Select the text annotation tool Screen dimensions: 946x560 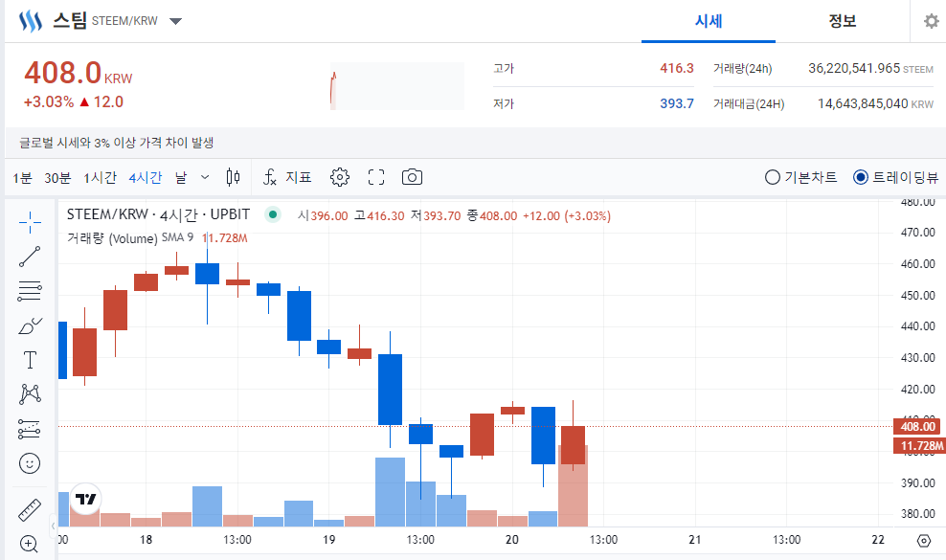30,360
